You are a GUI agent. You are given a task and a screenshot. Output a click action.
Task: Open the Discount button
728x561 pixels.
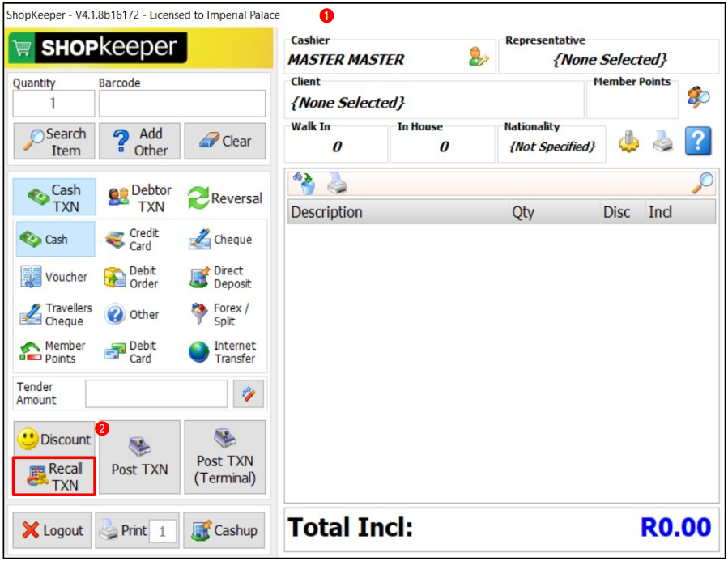[54, 439]
